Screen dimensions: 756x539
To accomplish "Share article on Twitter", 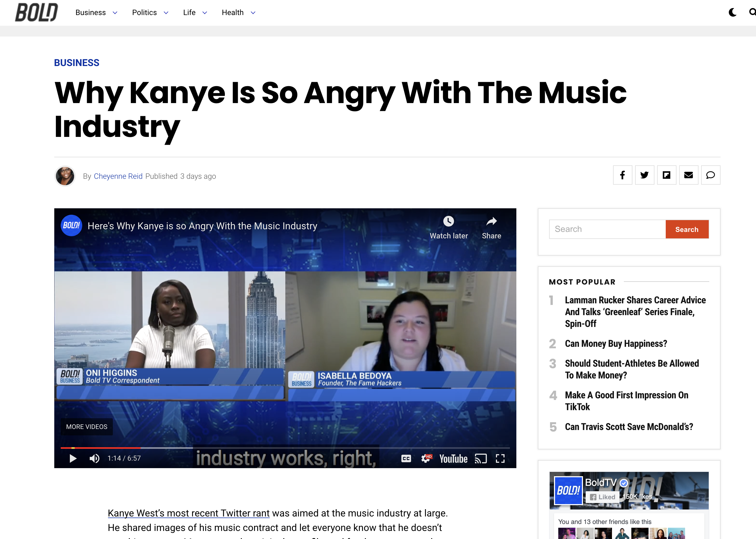I will (645, 175).
